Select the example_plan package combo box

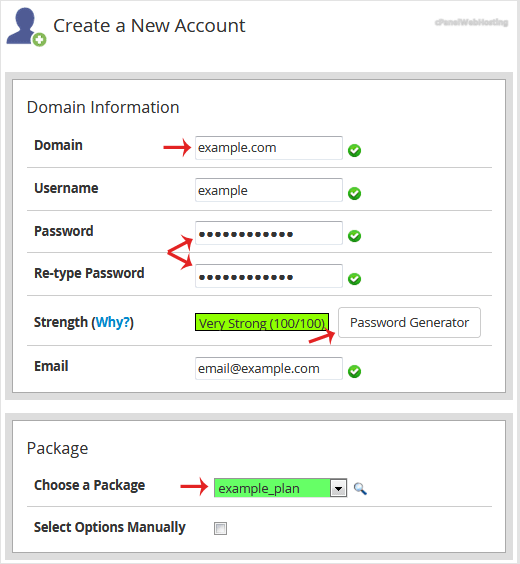(x=280, y=488)
